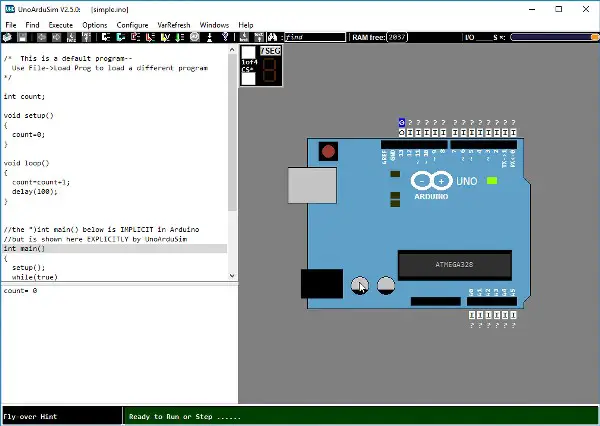Image resolution: width=600 pixels, height=426 pixels.
Task: Click the pin 12 I/O box above the board
Action: (410, 132)
